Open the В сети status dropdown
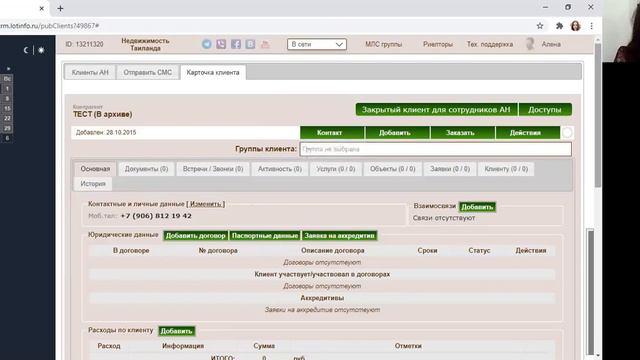640x360 pixels. click(317, 44)
